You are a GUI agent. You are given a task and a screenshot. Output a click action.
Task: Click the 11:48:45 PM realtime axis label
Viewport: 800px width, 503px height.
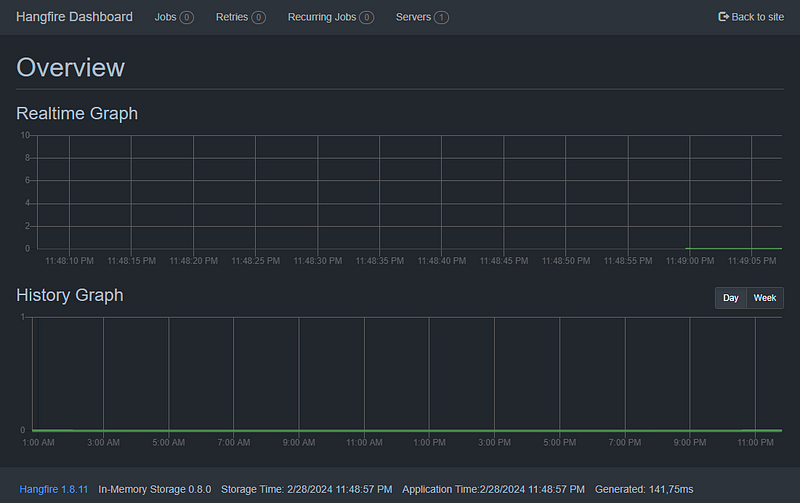[x=504, y=261]
